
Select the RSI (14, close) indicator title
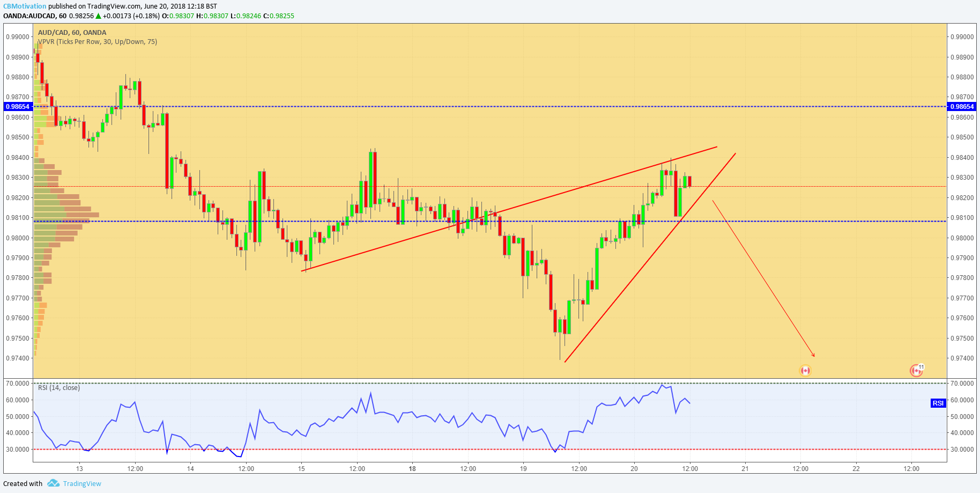59,387
